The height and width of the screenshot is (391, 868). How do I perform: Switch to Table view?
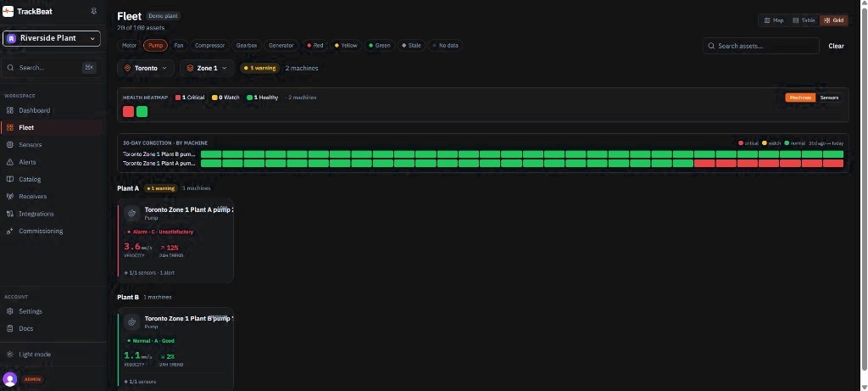click(804, 20)
